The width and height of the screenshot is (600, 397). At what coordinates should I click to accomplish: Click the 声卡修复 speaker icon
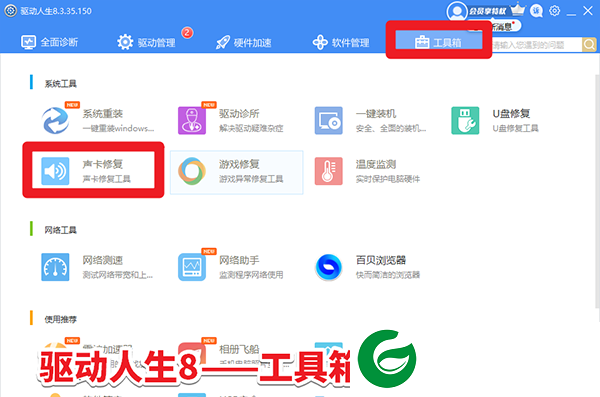pos(55,171)
